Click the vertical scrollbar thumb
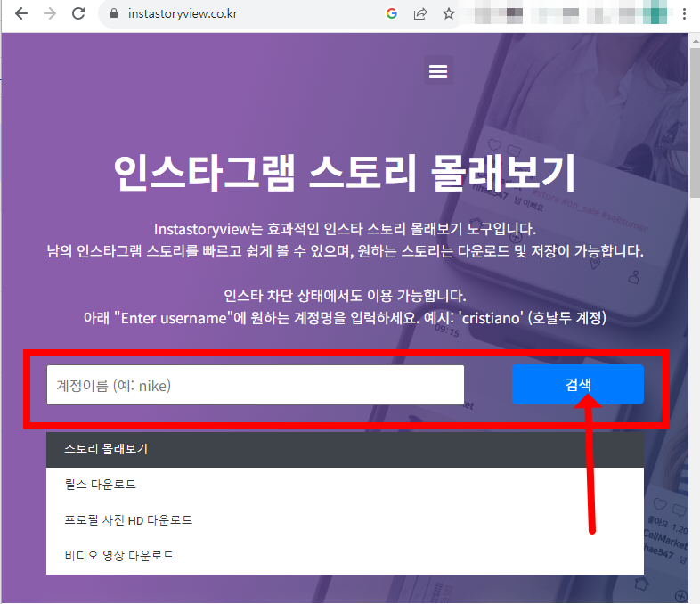Screen dimensions: 700x604 pyautogui.click(x=695, y=123)
